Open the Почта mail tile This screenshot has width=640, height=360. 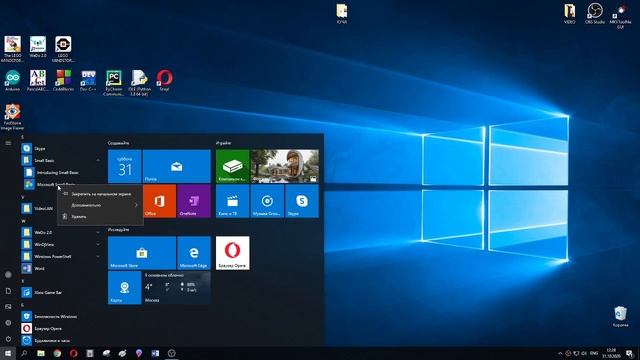click(177, 166)
